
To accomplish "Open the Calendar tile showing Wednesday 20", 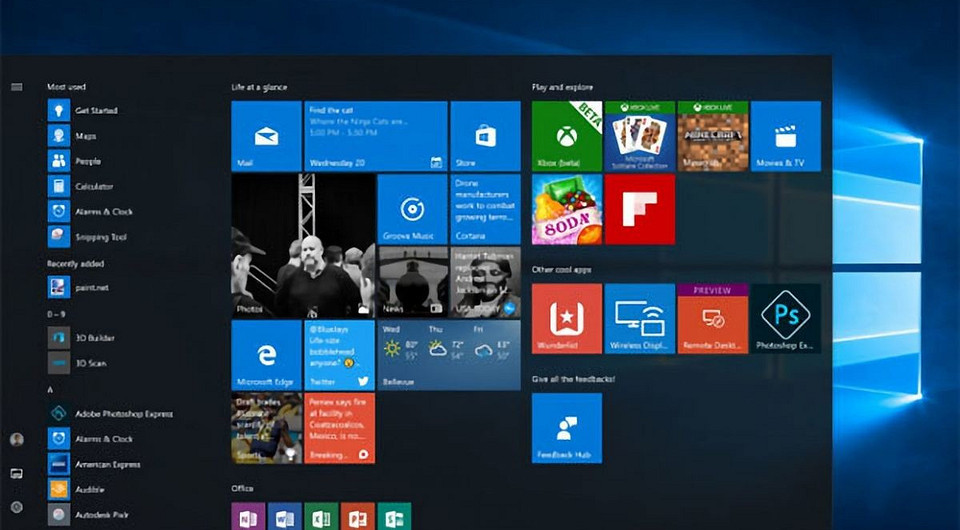I will [376, 136].
